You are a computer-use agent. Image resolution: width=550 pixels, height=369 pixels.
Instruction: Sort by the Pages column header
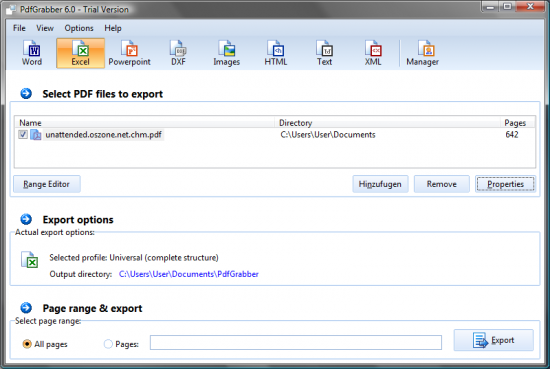(x=518, y=123)
